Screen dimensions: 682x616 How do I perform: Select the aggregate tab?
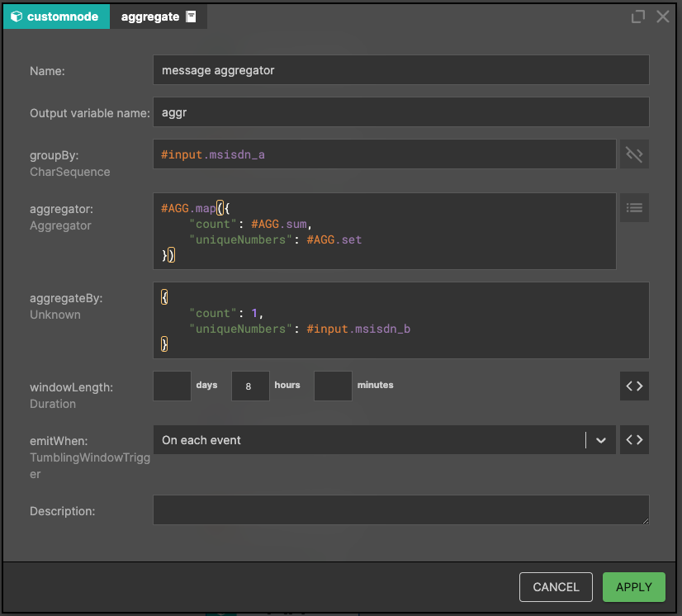click(159, 17)
